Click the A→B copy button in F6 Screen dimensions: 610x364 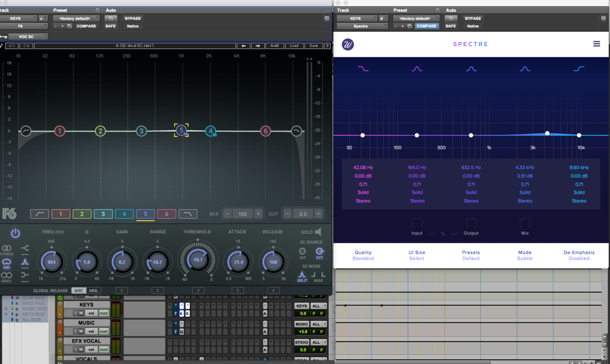point(275,46)
